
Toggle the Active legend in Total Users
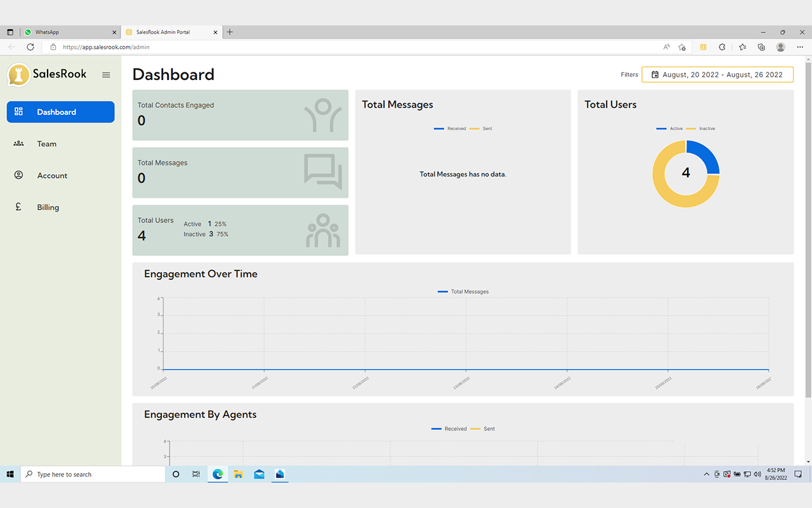670,128
